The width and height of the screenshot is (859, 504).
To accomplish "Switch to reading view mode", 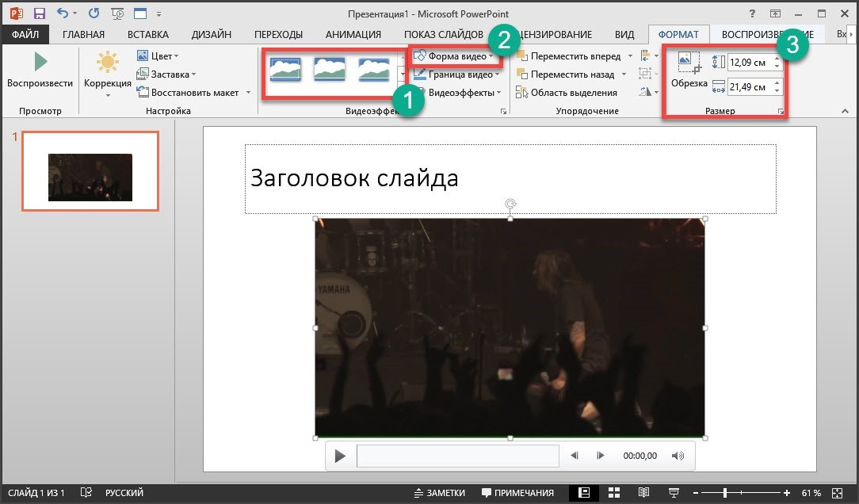I will (643, 493).
